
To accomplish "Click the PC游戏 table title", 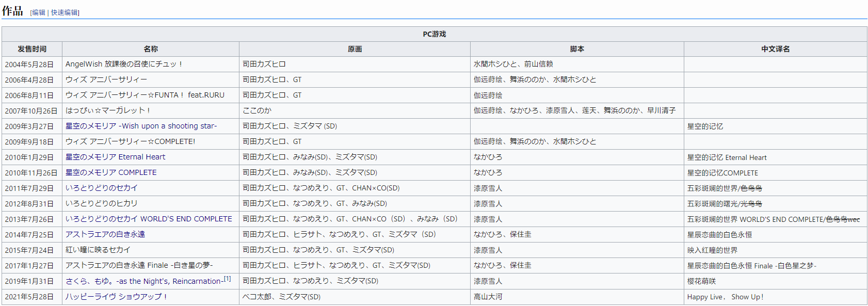I will click(434, 34).
